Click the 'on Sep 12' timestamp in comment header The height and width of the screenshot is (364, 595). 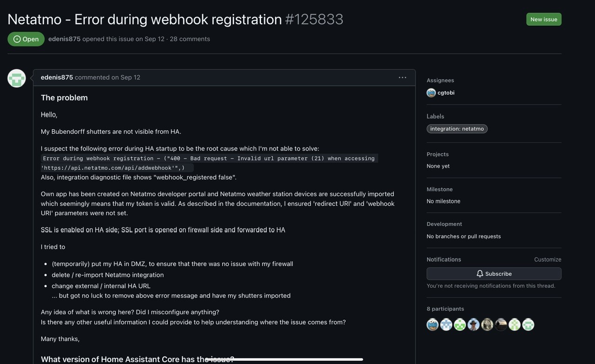[126, 77]
